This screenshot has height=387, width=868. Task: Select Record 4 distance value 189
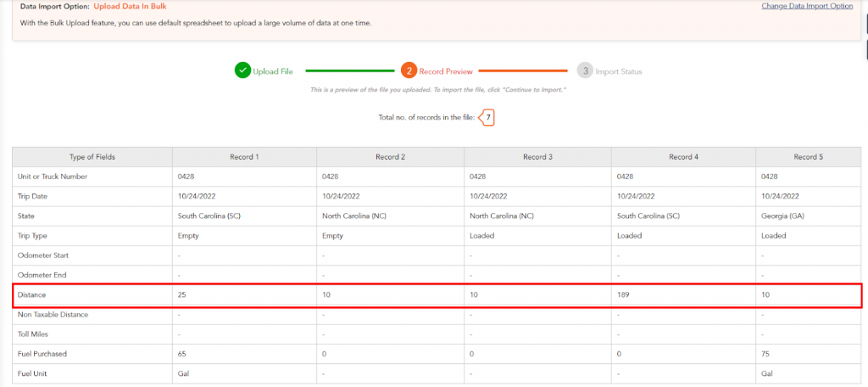pyautogui.click(x=623, y=295)
